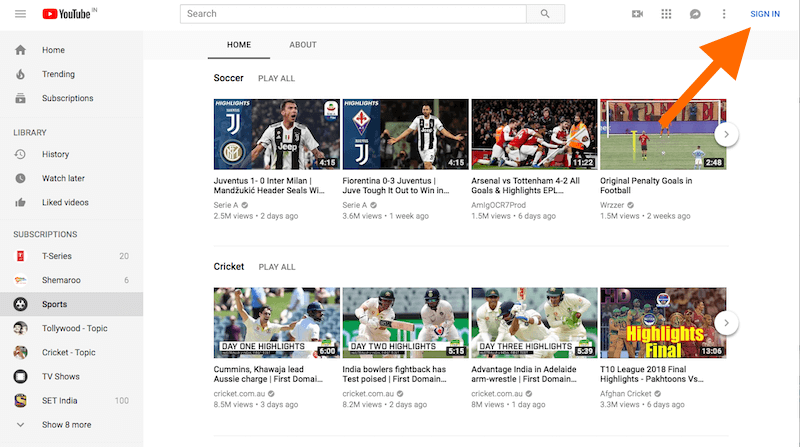
Task: Click the T-Series channel avatar
Action: [x=20, y=256]
